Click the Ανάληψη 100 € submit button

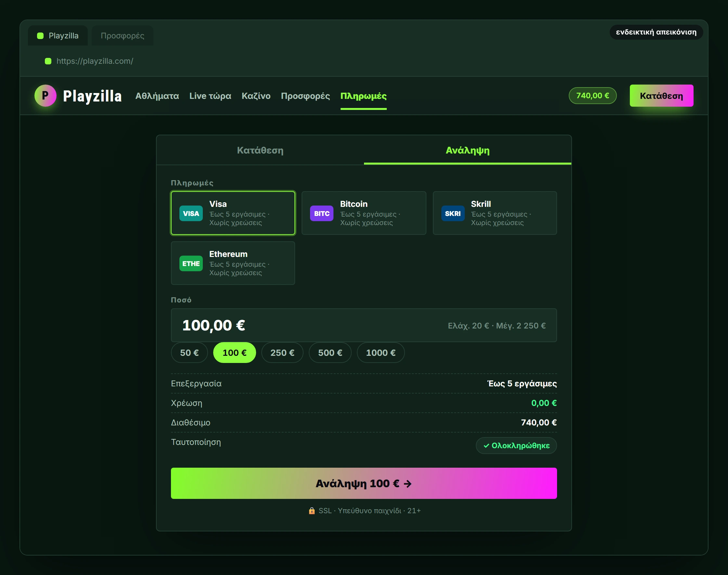(364, 483)
